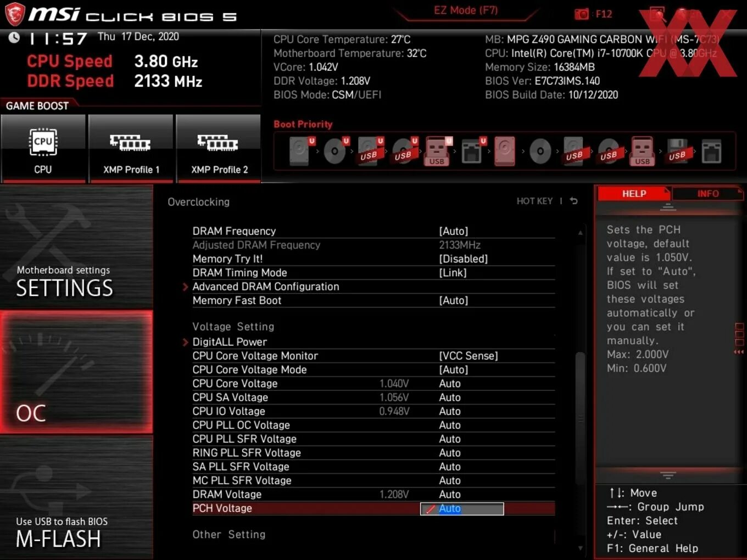Switch to EZ Mode (F7)
The height and width of the screenshot is (560, 747).
pyautogui.click(x=466, y=10)
